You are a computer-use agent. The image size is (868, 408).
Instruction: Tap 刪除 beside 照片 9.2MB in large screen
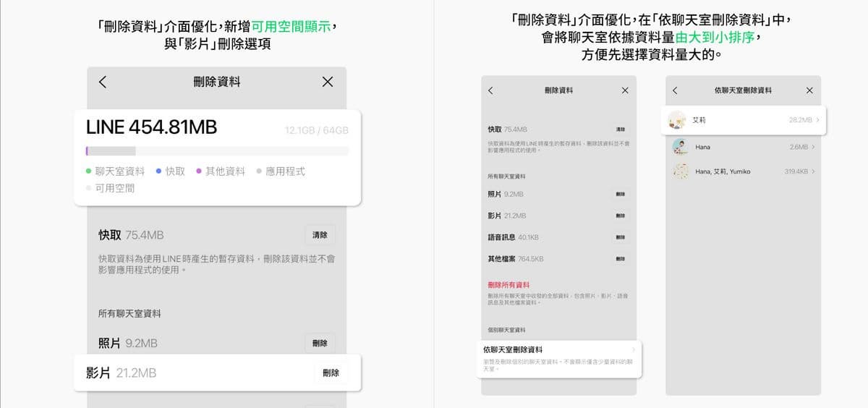click(320, 343)
